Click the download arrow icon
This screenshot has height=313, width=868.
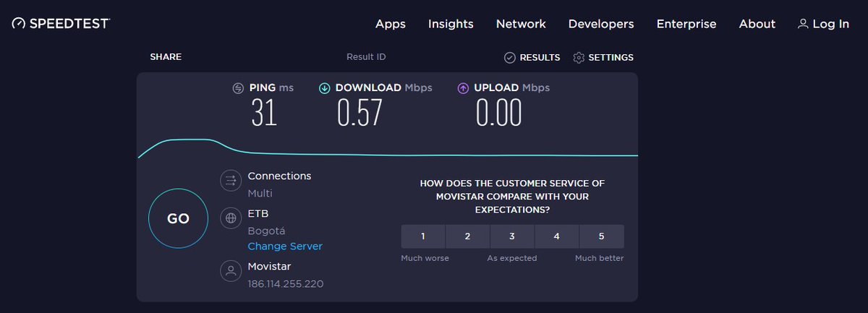click(x=324, y=88)
